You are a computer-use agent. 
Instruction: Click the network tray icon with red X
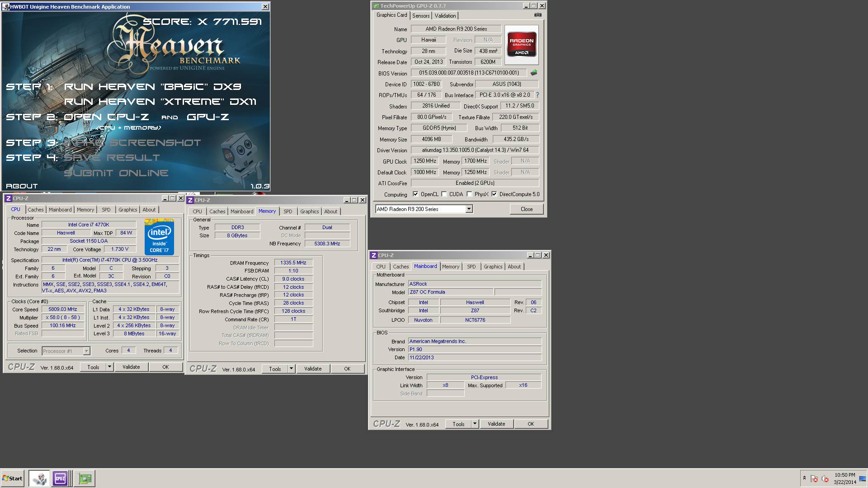814,479
